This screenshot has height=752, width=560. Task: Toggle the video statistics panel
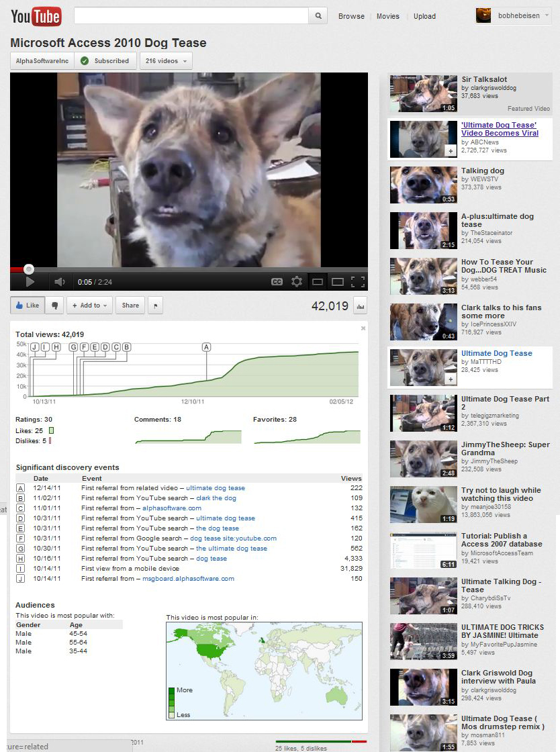tap(361, 306)
